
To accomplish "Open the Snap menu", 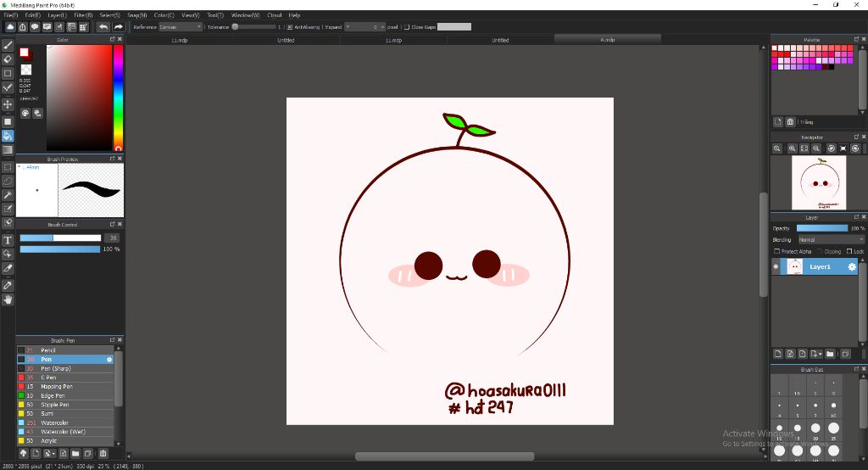I will click(136, 15).
